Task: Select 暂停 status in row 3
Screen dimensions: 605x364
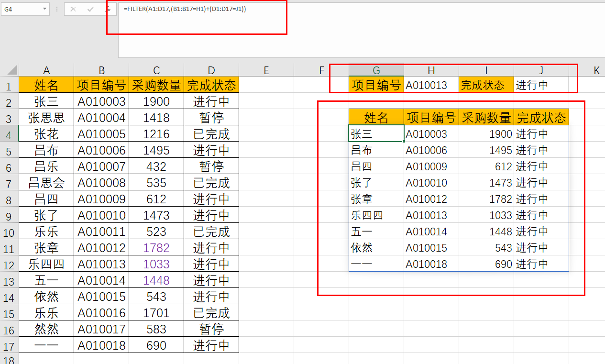Action: point(211,118)
